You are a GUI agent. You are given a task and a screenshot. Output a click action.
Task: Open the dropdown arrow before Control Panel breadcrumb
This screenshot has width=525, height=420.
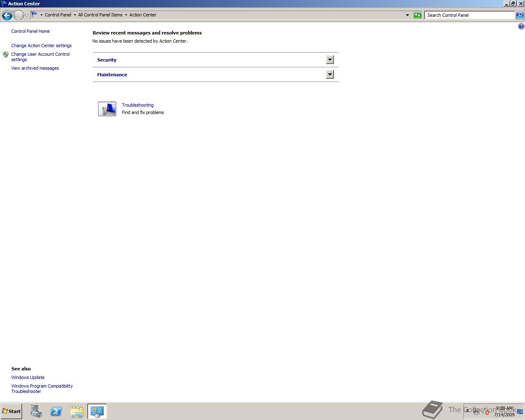(41, 15)
